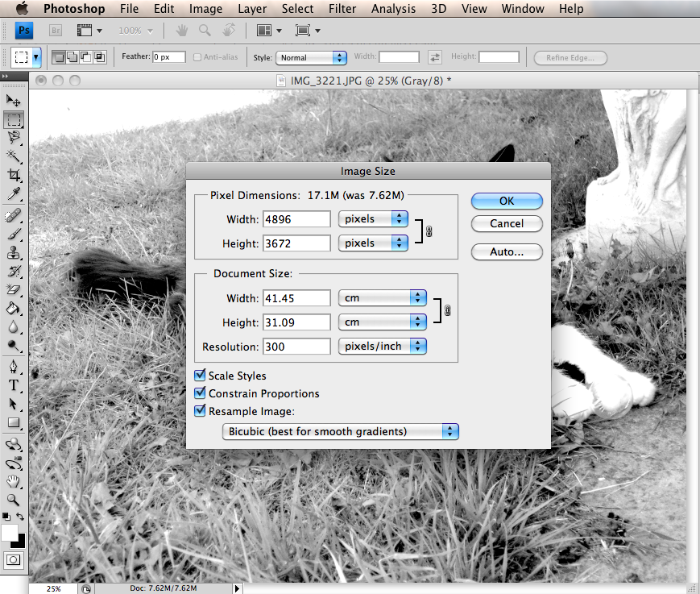
Task: Open document Width cm units dropdown
Action: 383,298
